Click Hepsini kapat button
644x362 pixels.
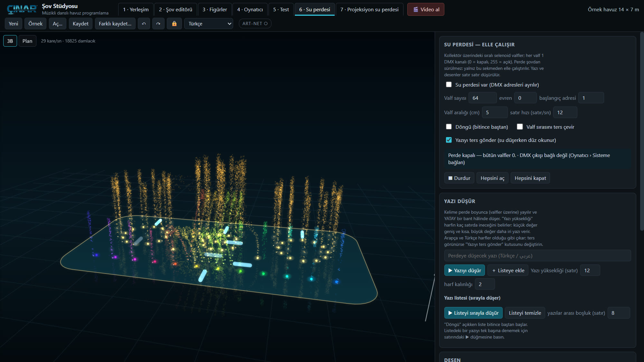[530, 178]
